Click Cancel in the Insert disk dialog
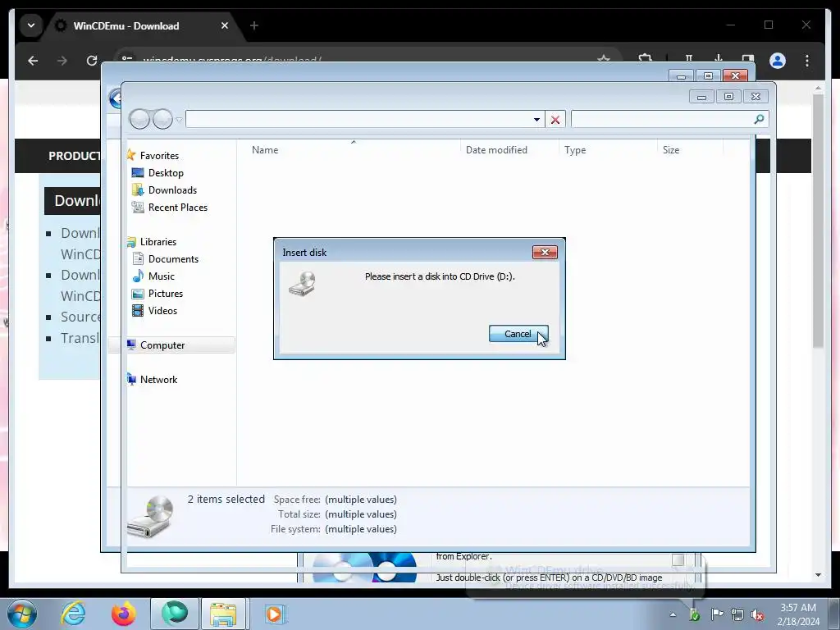 [x=518, y=334]
